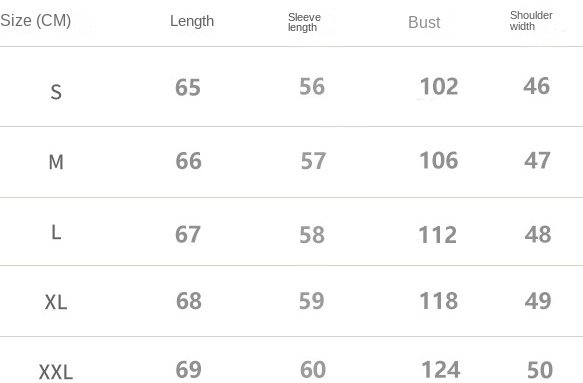The height and width of the screenshot is (383, 583).
Task: Click the Shoulder width header
Action: [531, 20]
